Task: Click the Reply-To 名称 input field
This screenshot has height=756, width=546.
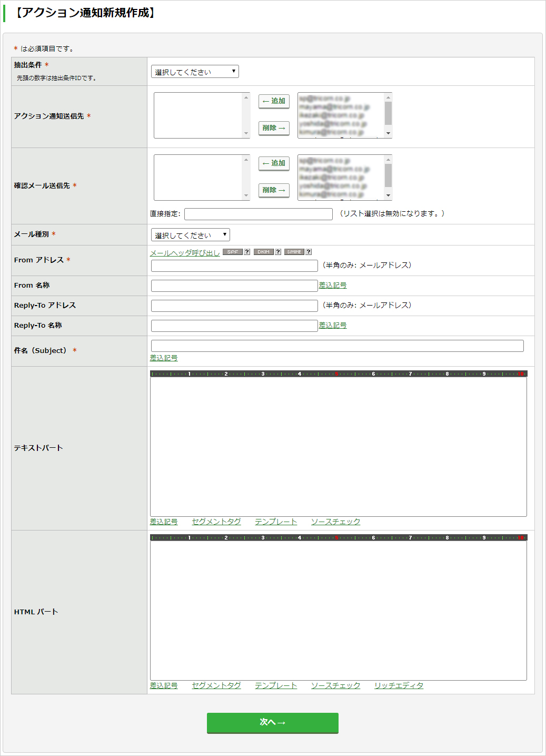Action: pos(234,326)
